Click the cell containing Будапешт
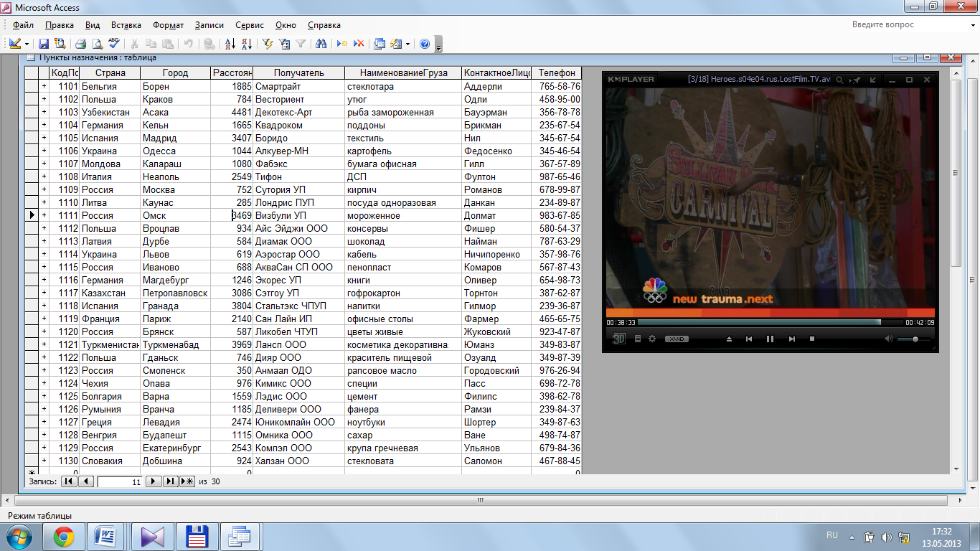 pos(175,435)
